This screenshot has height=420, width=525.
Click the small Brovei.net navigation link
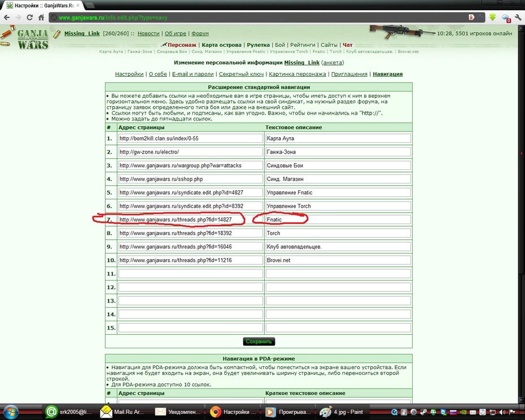coord(408,51)
